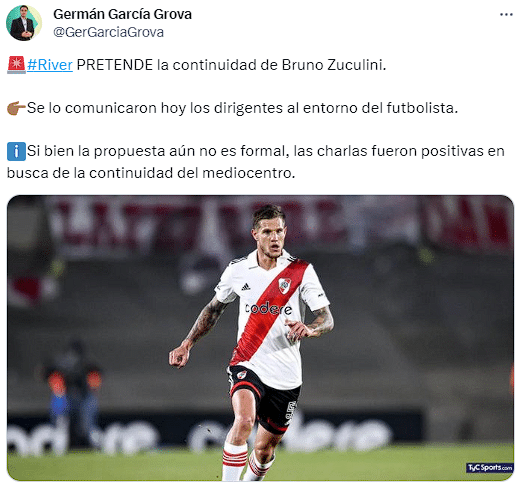Click the Germán García Grova display name

point(122,14)
